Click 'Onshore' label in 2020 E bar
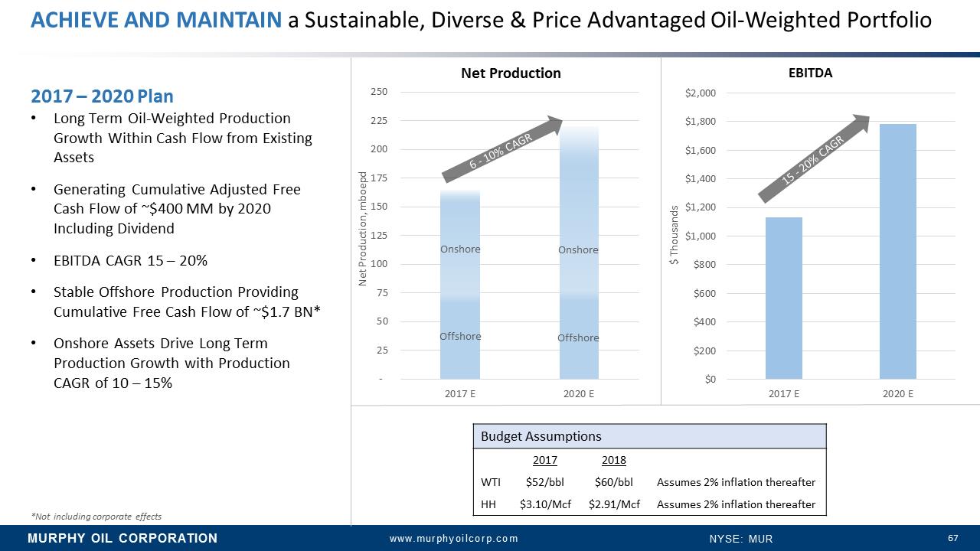 pos(578,249)
